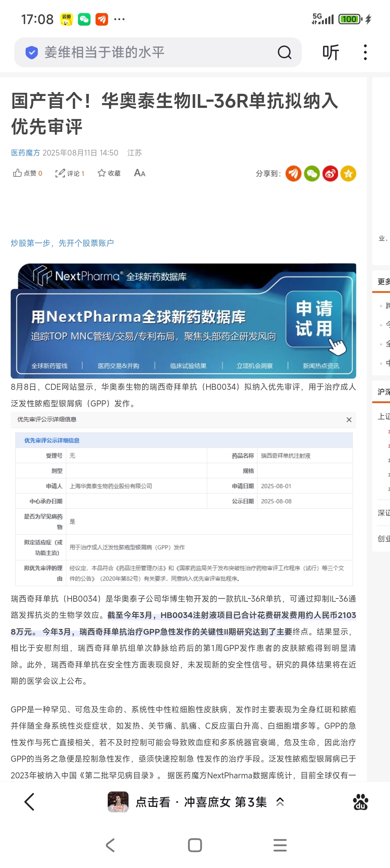Tap the status bar three-dot more notifications
Screen dimensions: 390x868
pyautogui.click(x=120, y=19)
